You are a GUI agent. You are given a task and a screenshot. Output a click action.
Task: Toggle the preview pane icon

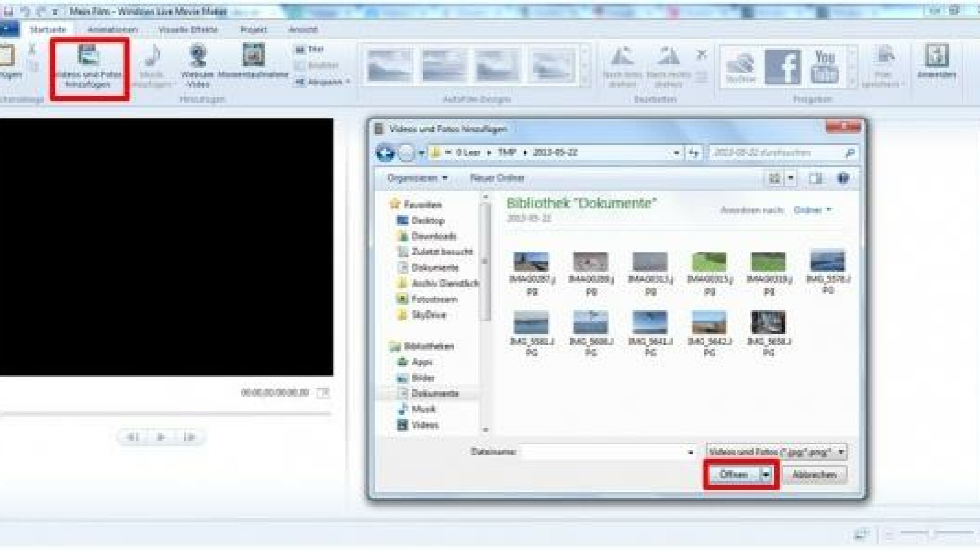coord(816,178)
